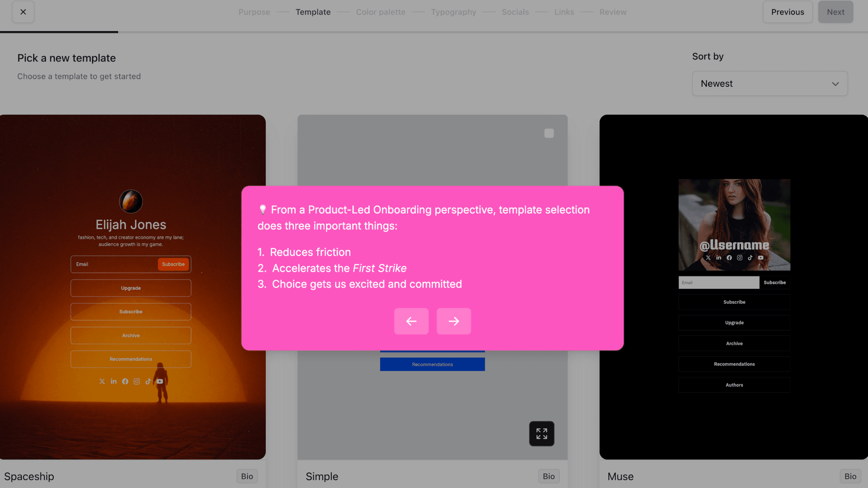
Task: Click the Instagram icon on Spaceship template
Action: pyautogui.click(x=136, y=381)
